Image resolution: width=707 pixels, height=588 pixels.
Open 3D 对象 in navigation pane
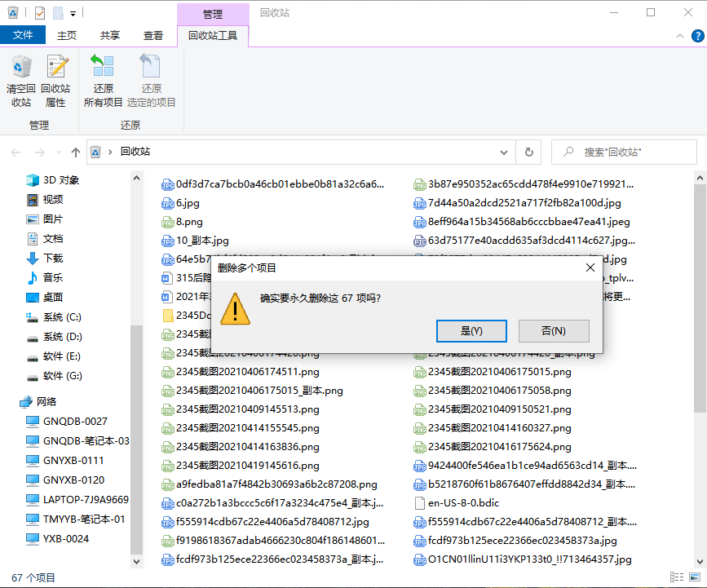click(x=53, y=180)
